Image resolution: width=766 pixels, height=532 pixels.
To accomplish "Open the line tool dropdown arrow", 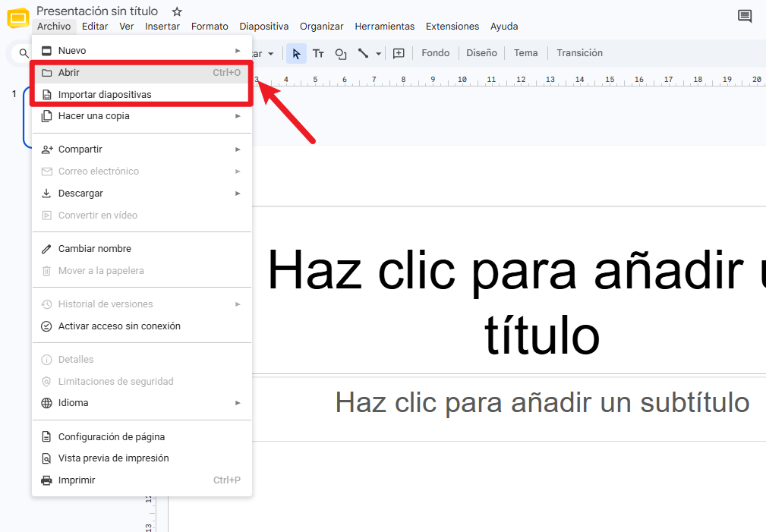I will point(378,54).
